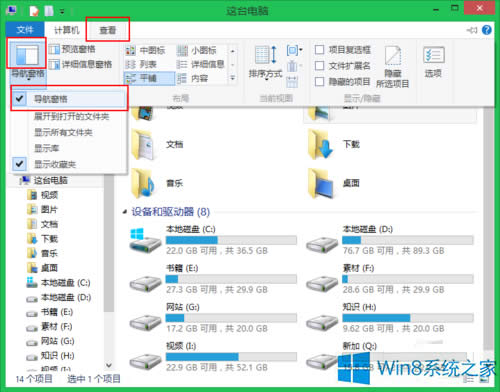The width and height of the screenshot is (500, 392).
Task: Click the 下载 folder icon in main pane
Action: coord(320,145)
